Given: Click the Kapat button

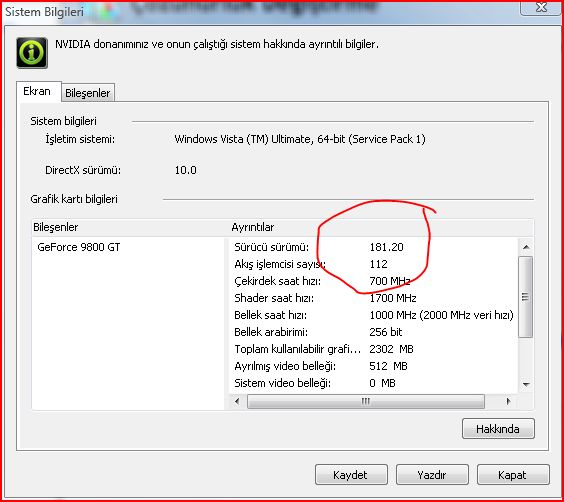Looking at the screenshot, I should 513,475.
